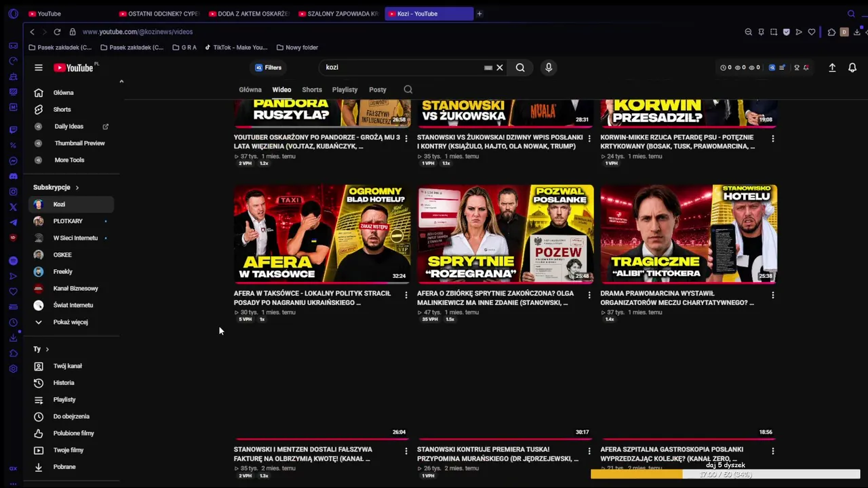Open options menu for AFERA O ZBIÓRKĘ video

pyautogui.click(x=589, y=295)
